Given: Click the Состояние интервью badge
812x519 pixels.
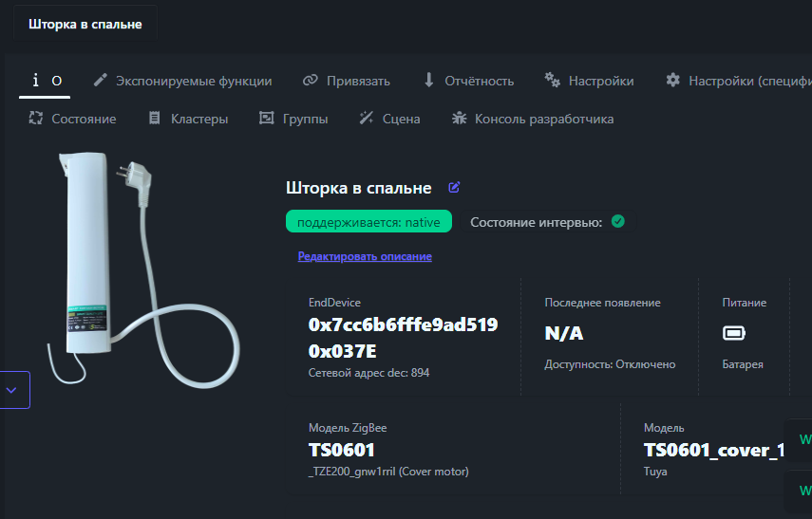Looking at the screenshot, I should [548, 222].
